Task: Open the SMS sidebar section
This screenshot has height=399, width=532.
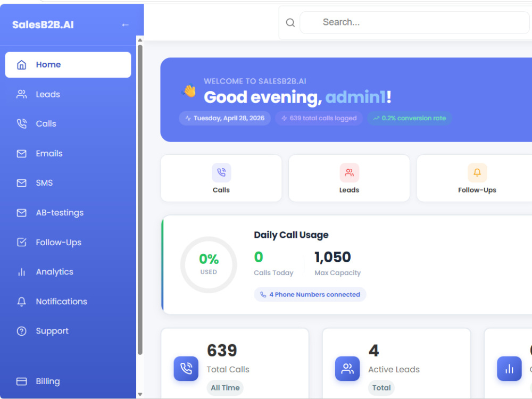Action: (x=68, y=183)
